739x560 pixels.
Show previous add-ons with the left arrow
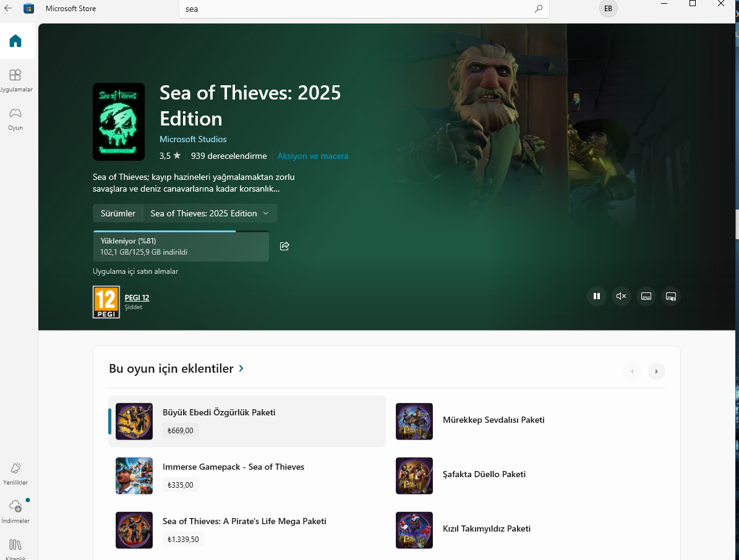tap(632, 371)
